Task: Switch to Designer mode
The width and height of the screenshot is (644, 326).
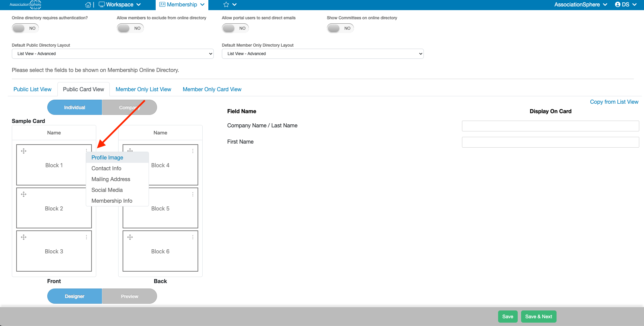Action: pyautogui.click(x=75, y=296)
